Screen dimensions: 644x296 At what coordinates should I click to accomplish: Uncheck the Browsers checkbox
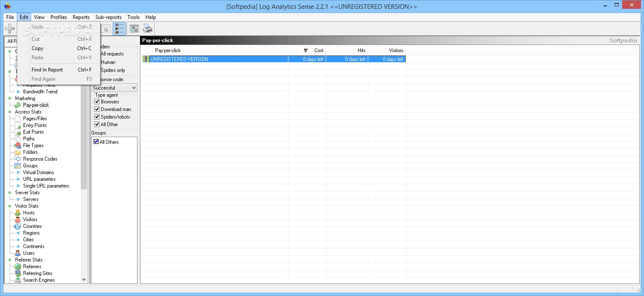click(97, 102)
